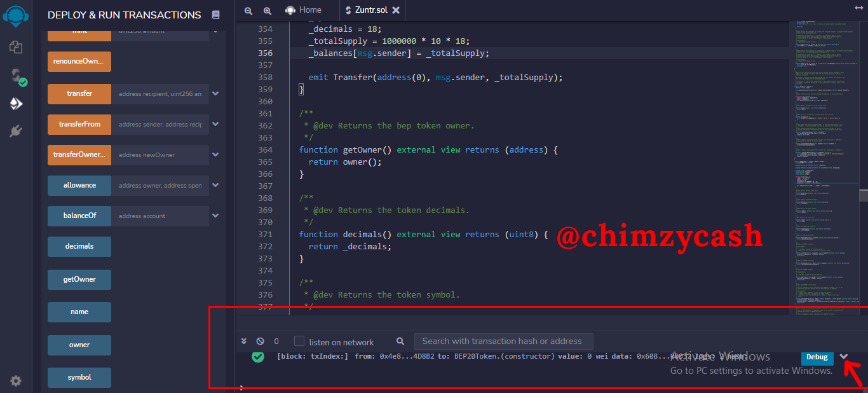Click the pending transactions counter '0'
The width and height of the screenshot is (868, 393).
(x=276, y=341)
